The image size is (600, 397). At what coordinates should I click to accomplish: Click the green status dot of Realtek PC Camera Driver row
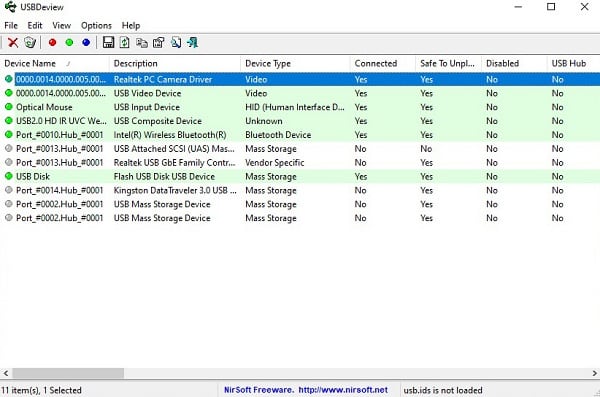[9, 79]
